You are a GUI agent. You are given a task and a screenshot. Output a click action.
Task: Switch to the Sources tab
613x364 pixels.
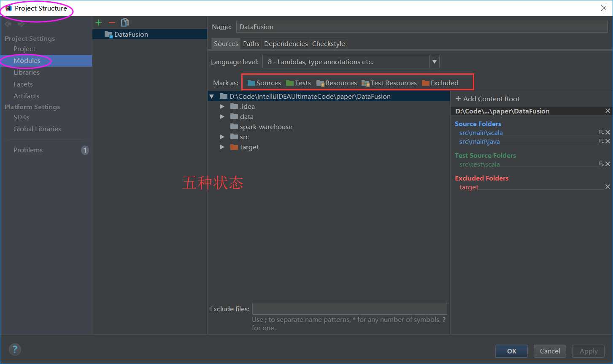(226, 43)
